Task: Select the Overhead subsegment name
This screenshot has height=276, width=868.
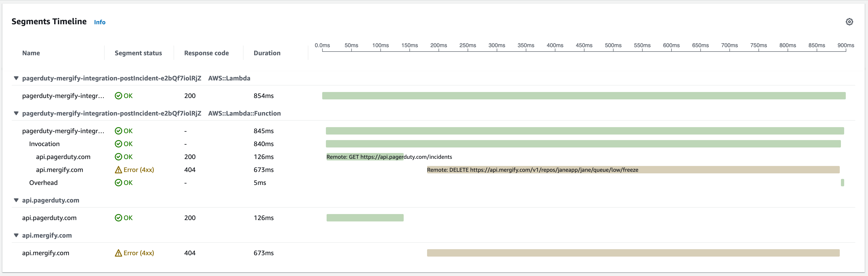Action: coord(43,183)
